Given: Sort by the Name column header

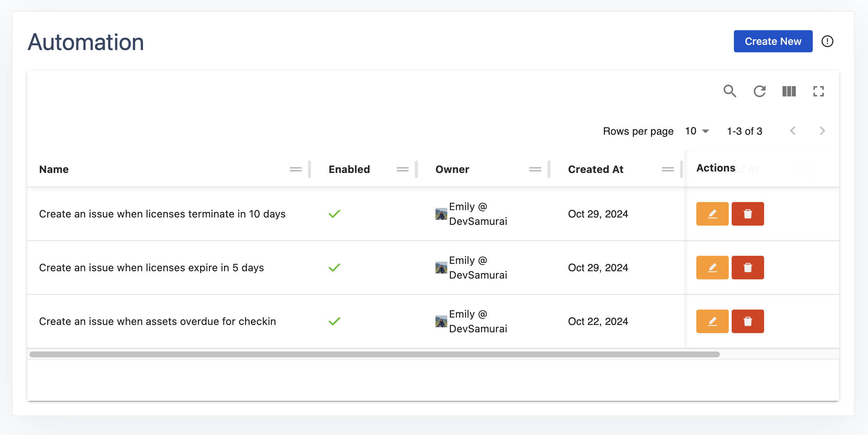Looking at the screenshot, I should pyautogui.click(x=54, y=169).
